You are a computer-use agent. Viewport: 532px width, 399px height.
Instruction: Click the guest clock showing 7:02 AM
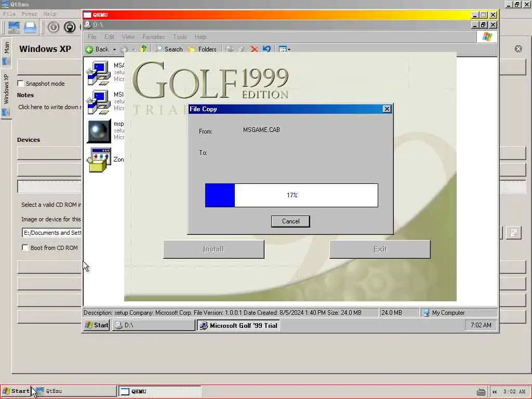[x=481, y=325]
